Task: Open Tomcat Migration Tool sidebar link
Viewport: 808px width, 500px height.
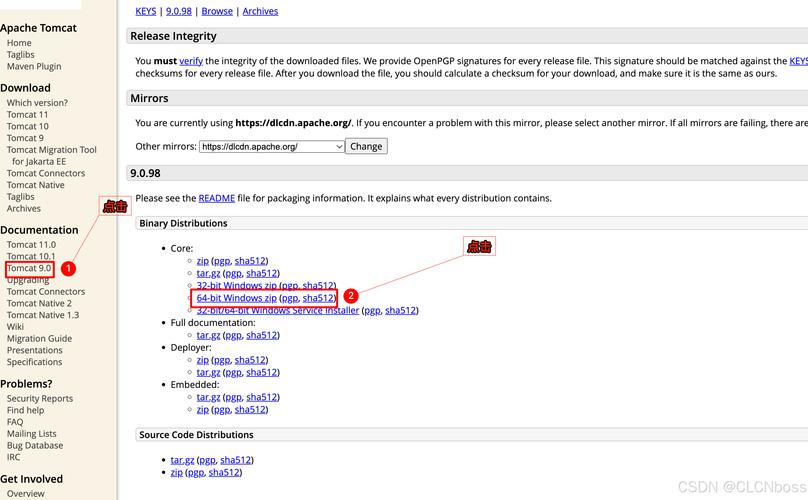Action: (52, 150)
